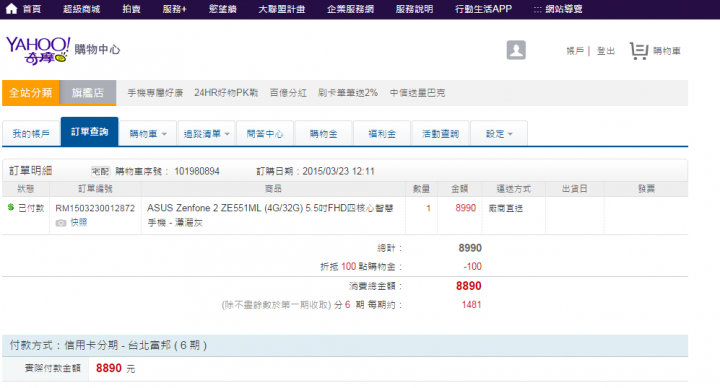The image size is (720, 388).
Task: Click the 旗艦店 button
Action: pyautogui.click(x=88, y=93)
